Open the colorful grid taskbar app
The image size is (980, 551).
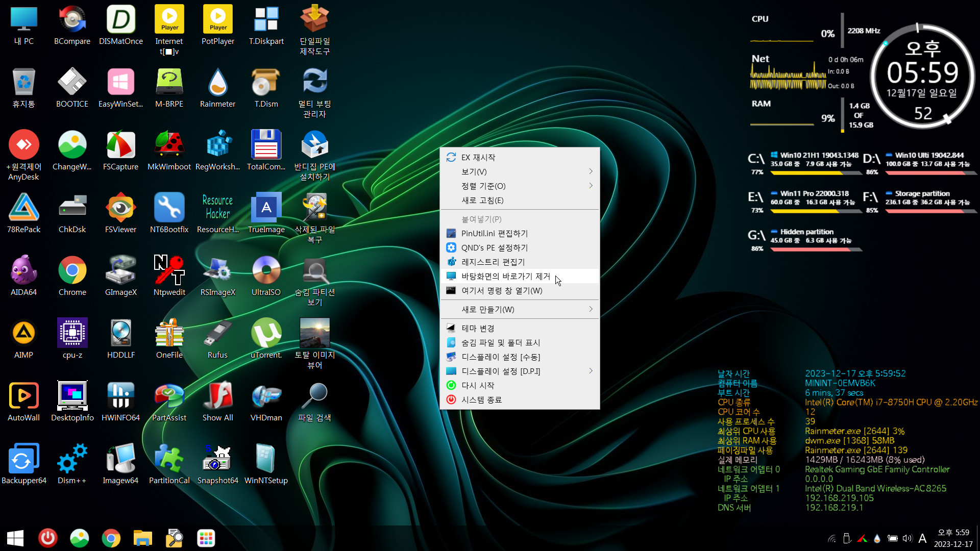[206, 538]
